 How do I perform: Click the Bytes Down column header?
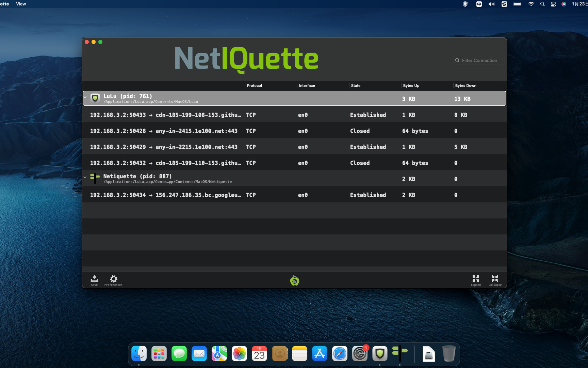point(466,86)
